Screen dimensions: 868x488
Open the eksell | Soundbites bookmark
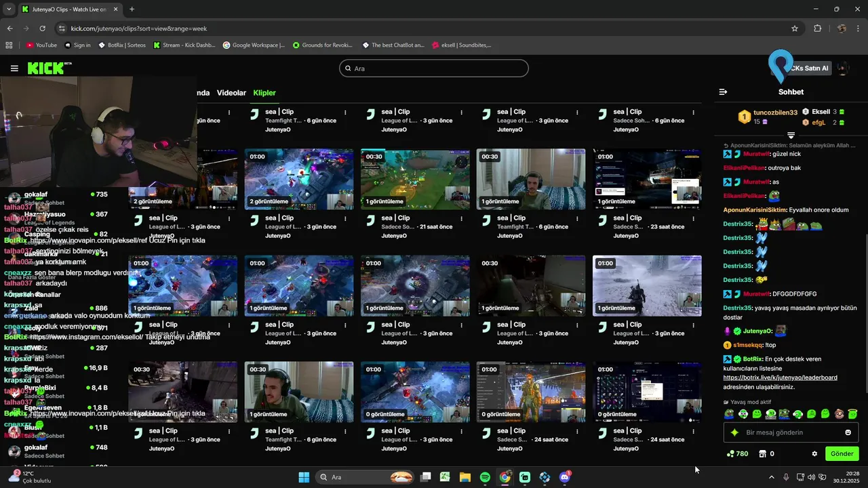point(461,45)
